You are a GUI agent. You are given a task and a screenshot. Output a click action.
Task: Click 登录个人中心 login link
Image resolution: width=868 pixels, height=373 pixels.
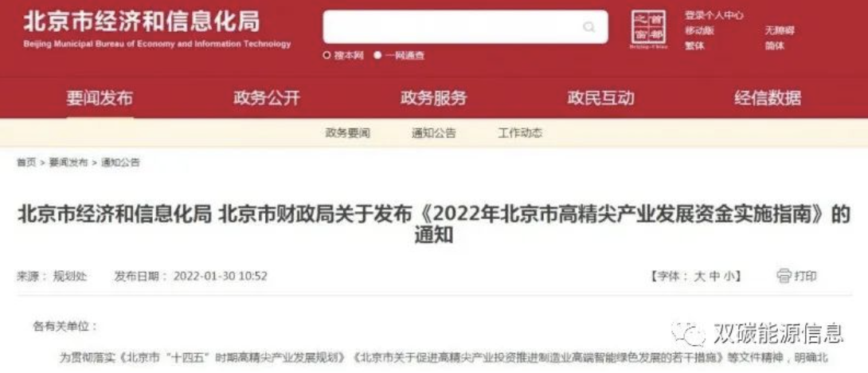pos(714,15)
